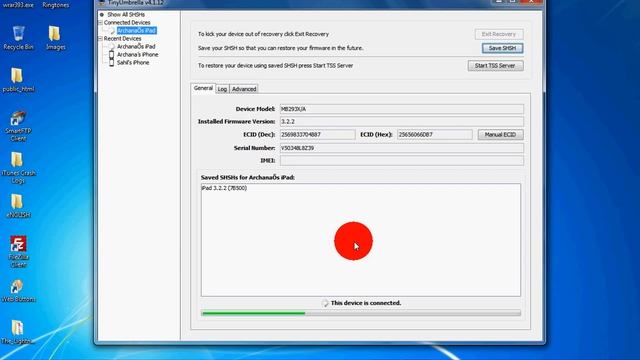Switch to the Log tab
Viewport: 640px width, 360px height.
click(222, 89)
